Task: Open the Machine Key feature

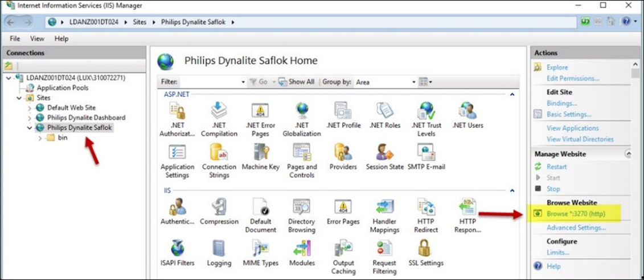Action: [261, 153]
